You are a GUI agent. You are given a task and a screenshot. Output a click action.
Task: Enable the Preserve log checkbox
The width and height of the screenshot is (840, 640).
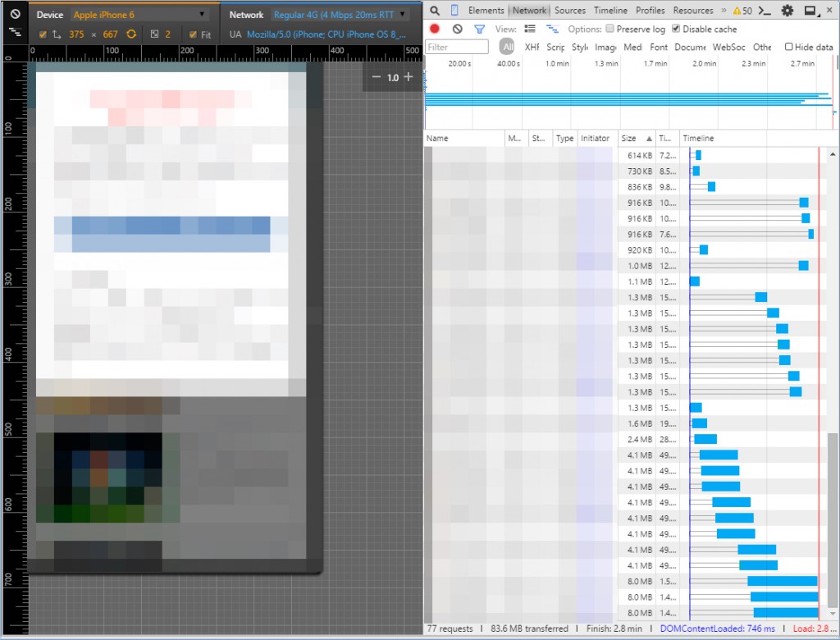[609, 29]
